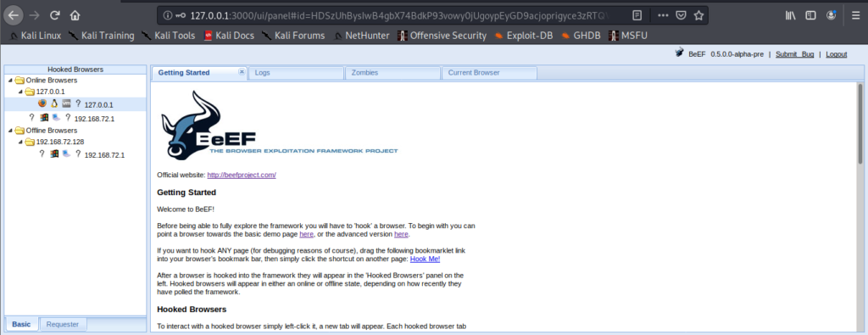
Task: Click the Offline Browsers folder icon
Action: (19, 131)
